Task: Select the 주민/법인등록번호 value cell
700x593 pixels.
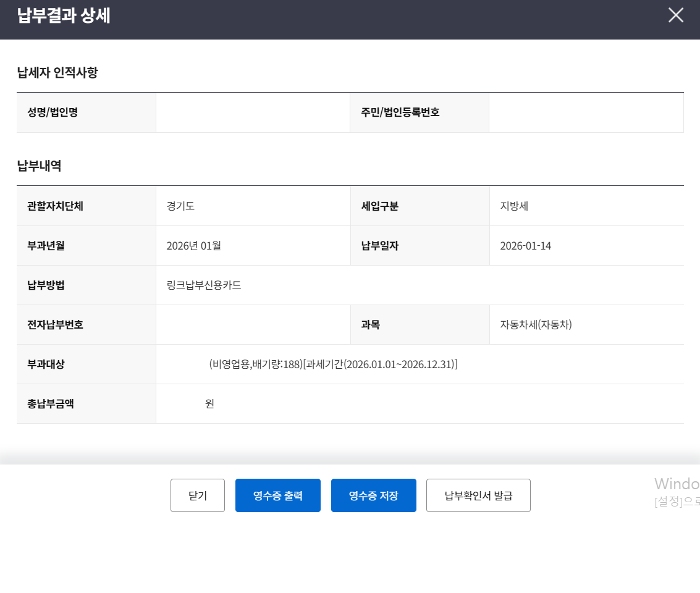Action: (586, 112)
